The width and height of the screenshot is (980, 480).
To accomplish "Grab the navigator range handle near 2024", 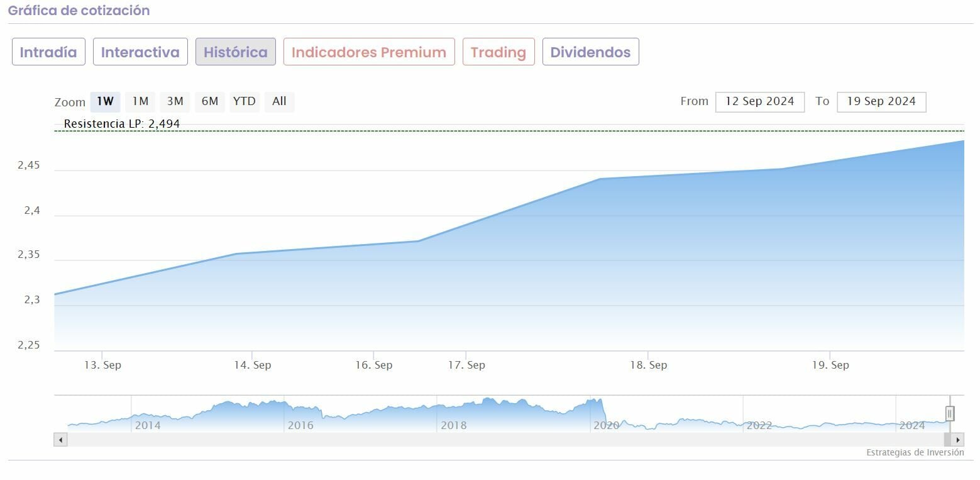I will coord(950,413).
